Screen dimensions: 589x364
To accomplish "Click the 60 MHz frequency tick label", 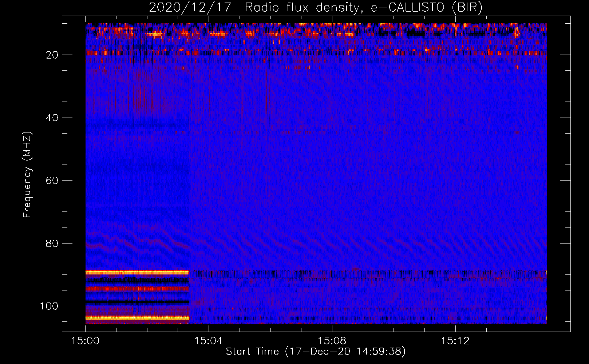I will coord(52,181).
